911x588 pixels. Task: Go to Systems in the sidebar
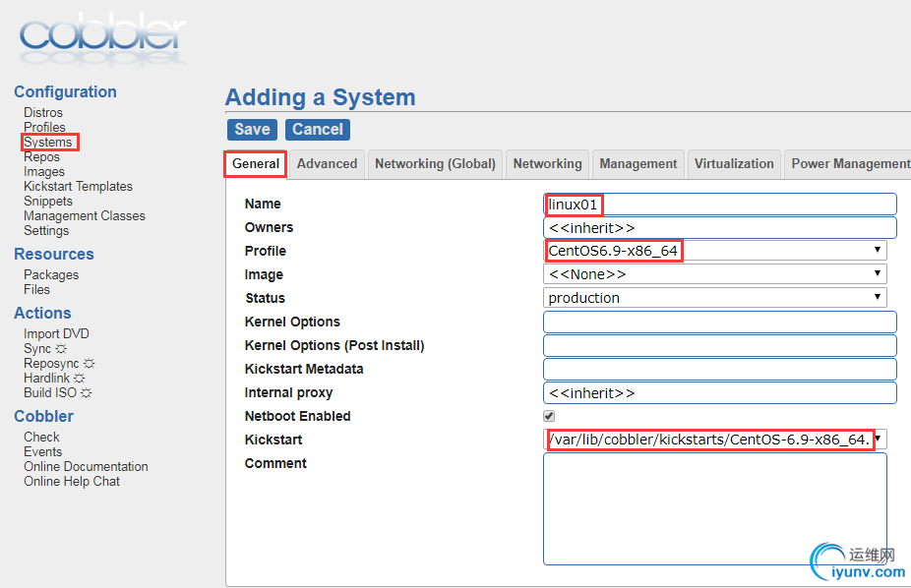[x=47, y=143]
